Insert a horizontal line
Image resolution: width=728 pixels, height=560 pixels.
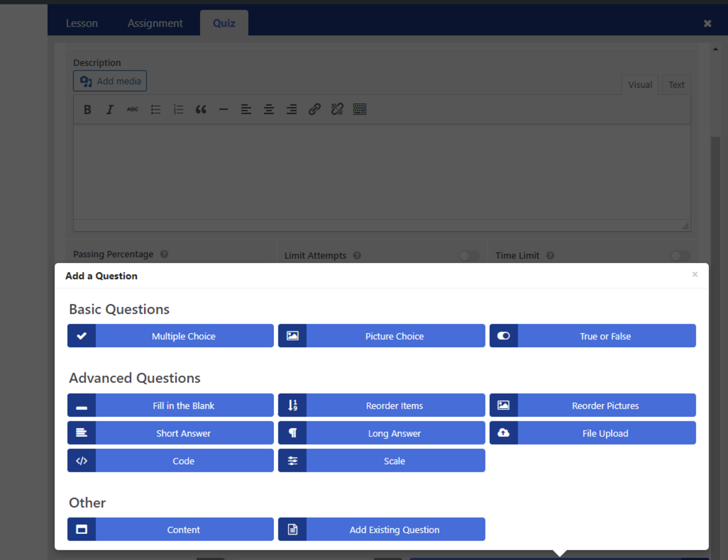pyautogui.click(x=223, y=109)
